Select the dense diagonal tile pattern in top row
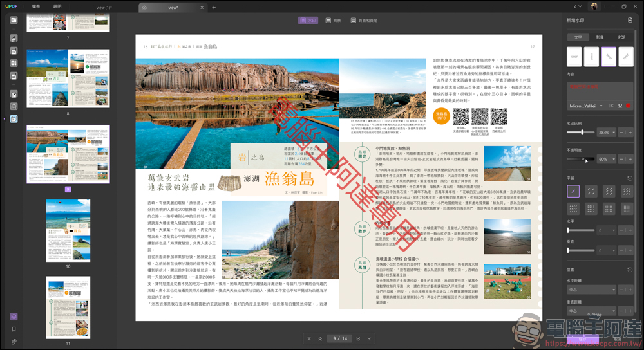644x350 pixels. tap(627, 191)
